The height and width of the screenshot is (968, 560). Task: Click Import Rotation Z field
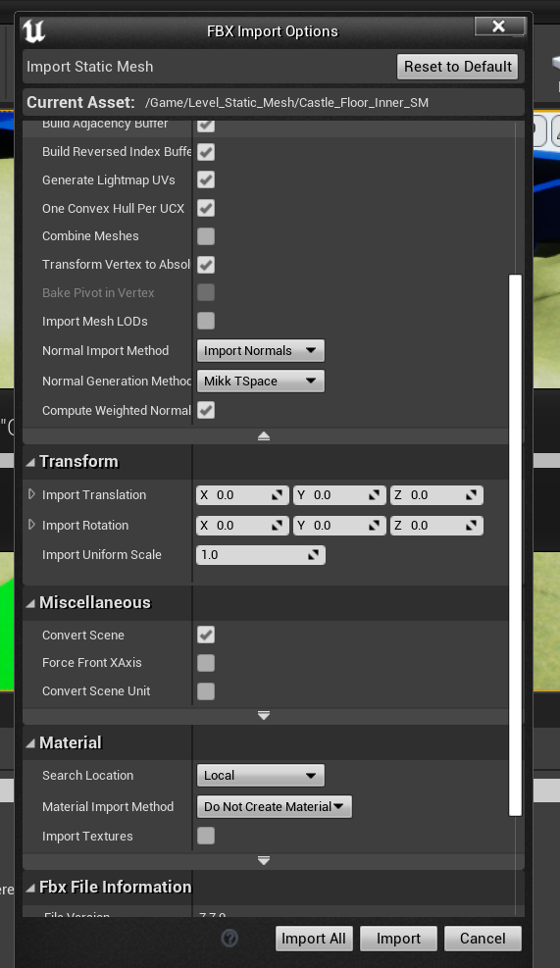pos(435,526)
